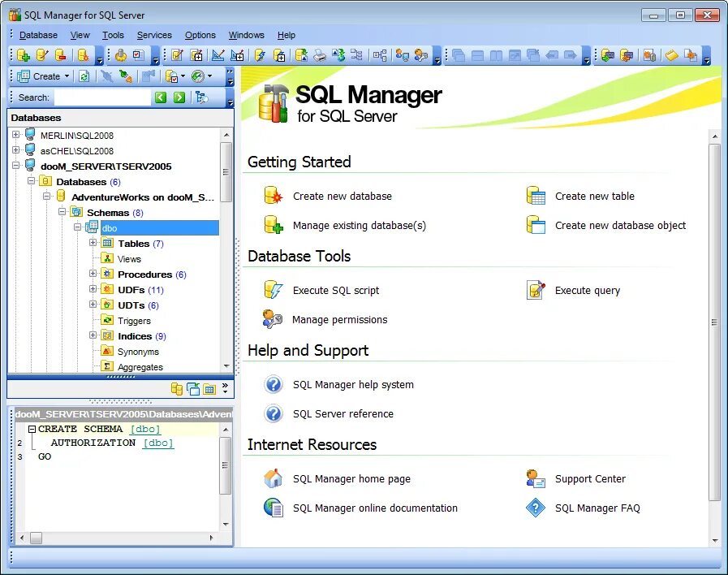This screenshot has width=728, height=575.
Task: Click the SQL script lightning database toolbar icon
Action: [x=260, y=55]
